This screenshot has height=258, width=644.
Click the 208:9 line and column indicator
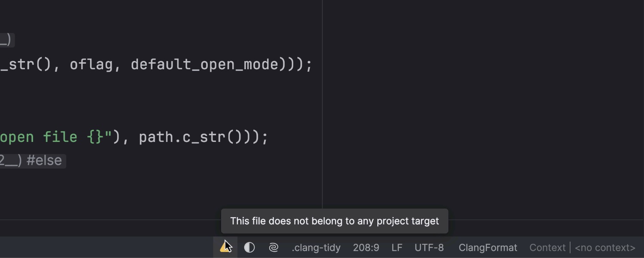point(366,248)
